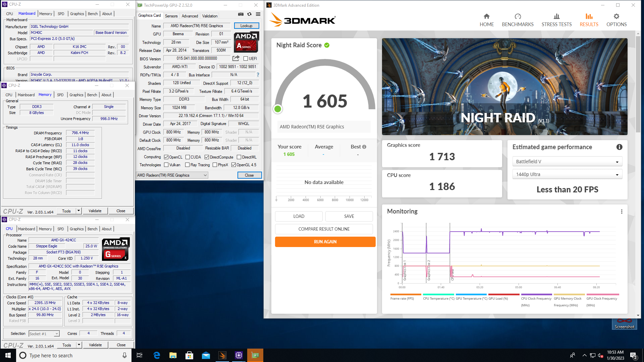
Task: Click the Night Raid thumbnail image
Action: [504, 86]
